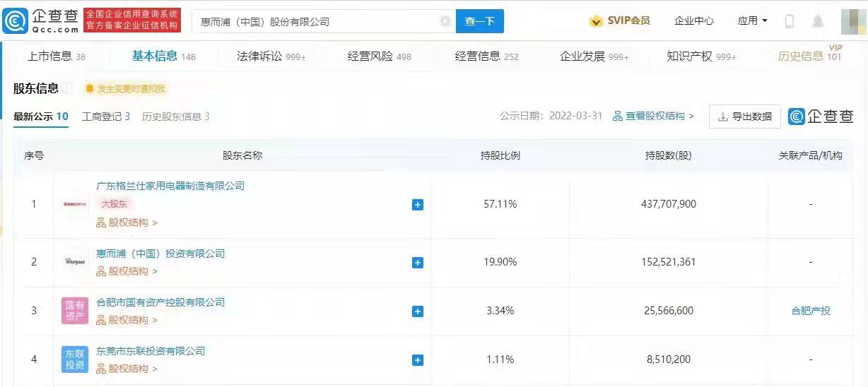The image size is (868, 387).
Task: Click the 查一下 search button
Action: [x=479, y=21]
